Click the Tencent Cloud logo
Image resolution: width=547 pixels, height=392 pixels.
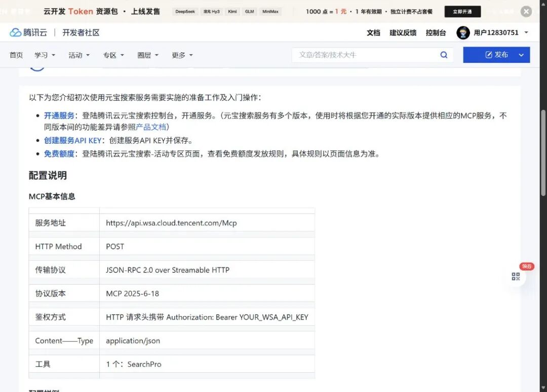[28, 32]
